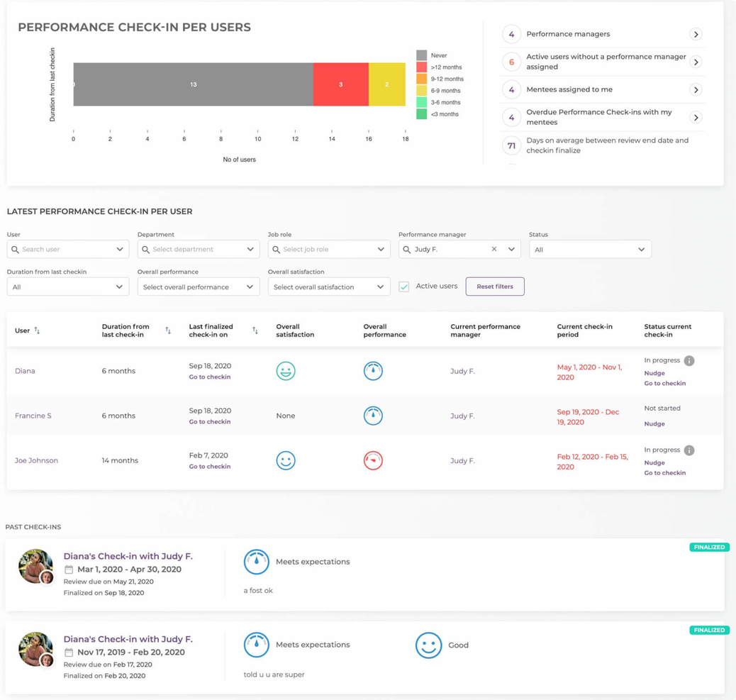This screenshot has height=700, width=736.
Task: Click the search magnifier in the User filter
Action: pyautogui.click(x=16, y=249)
